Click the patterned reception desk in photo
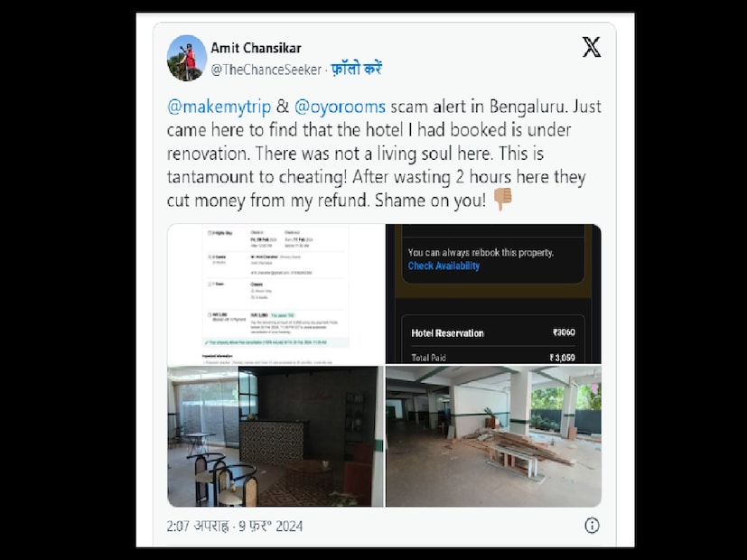The image size is (747, 560). point(272,443)
